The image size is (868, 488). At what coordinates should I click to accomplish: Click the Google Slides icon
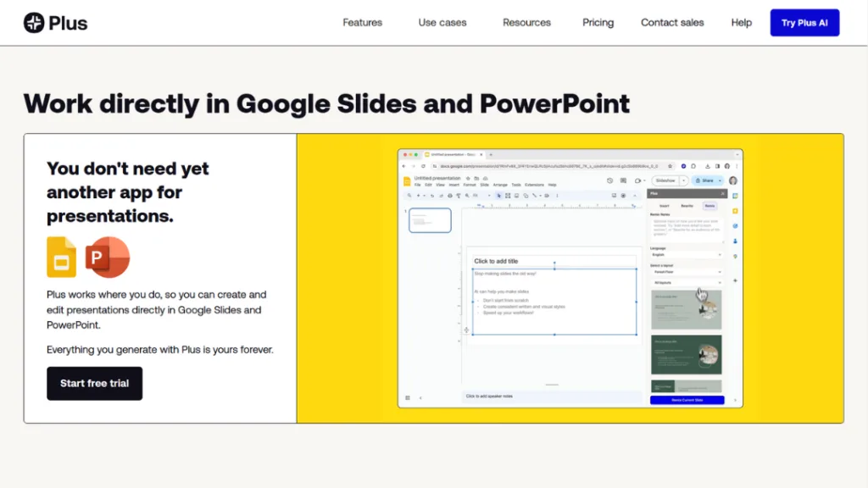61,258
